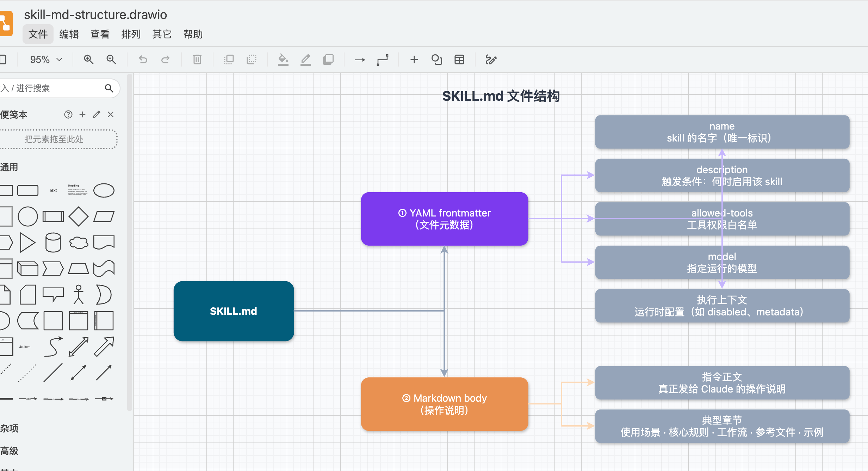This screenshot has height=471, width=868.
Task: Select the 指令正文 box
Action: (722, 383)
